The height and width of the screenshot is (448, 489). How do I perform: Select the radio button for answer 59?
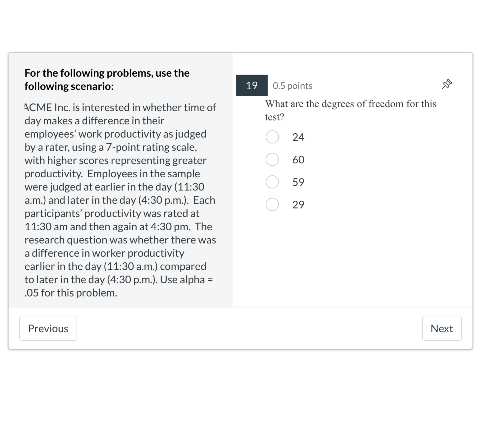pyautogui.click(x=272, y=182)
